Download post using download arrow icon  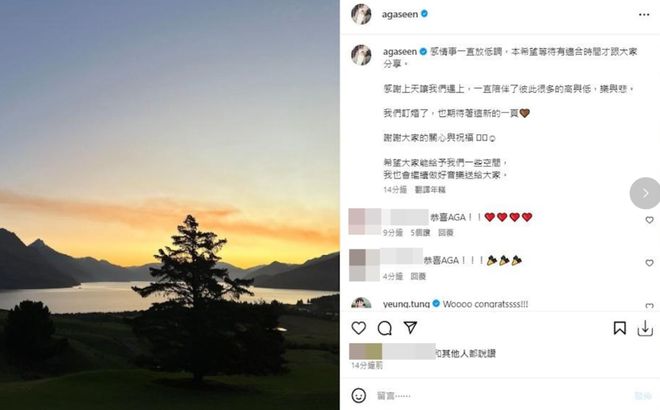coord(645,328)
